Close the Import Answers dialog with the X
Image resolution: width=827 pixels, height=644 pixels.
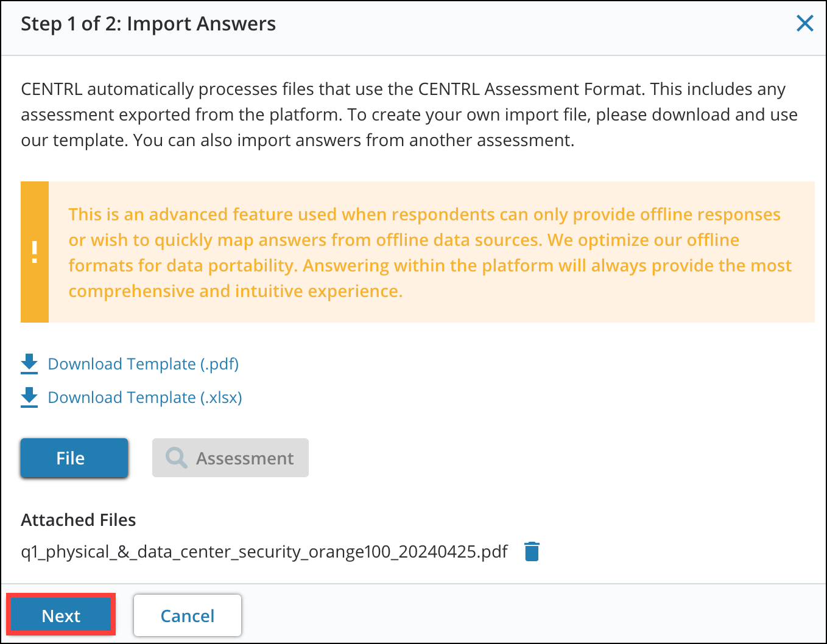click(x=805, y=23)
